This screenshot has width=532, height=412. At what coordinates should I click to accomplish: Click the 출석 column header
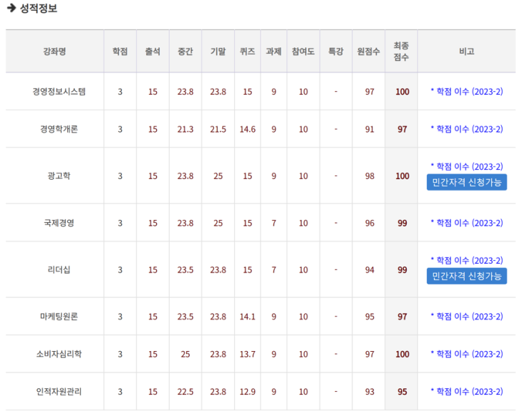coord(153,52)
